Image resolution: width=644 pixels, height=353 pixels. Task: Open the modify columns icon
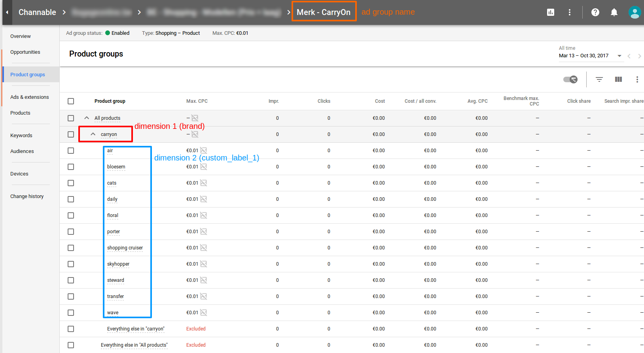click(x=618, y=79)
